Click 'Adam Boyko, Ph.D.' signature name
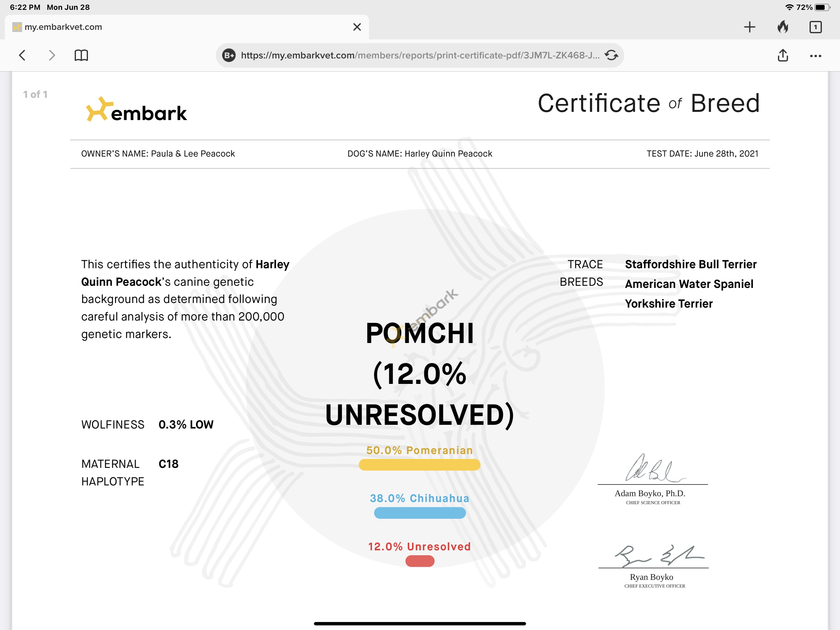840x630 pixels. tap(650, 493)
